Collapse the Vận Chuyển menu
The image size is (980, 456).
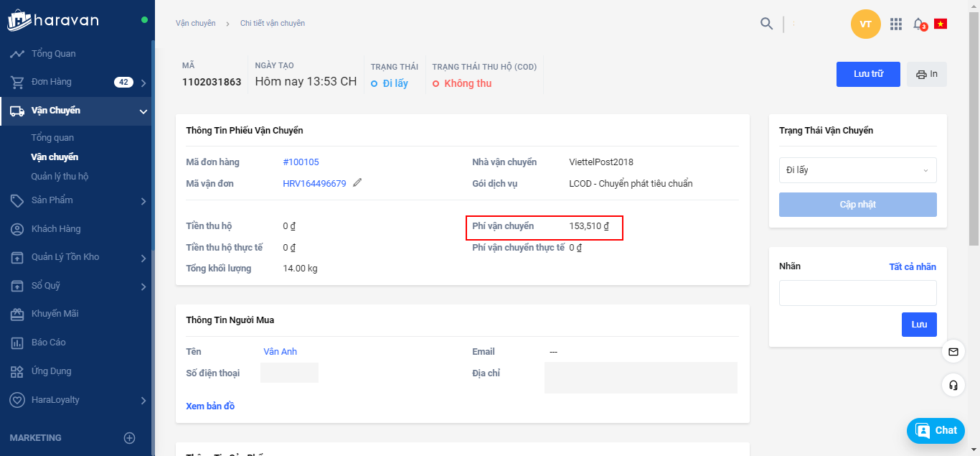143,111
